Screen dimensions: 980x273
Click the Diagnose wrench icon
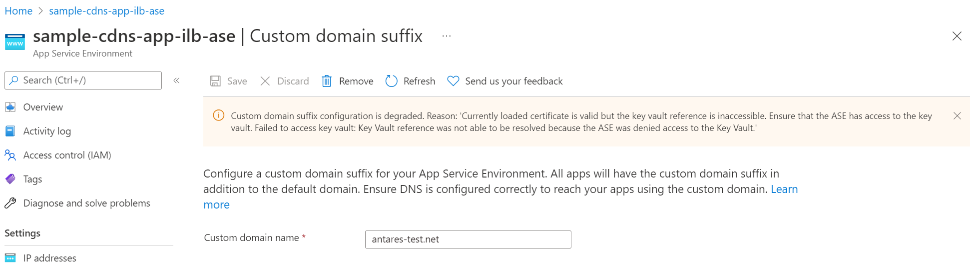[x=10, y=203]
